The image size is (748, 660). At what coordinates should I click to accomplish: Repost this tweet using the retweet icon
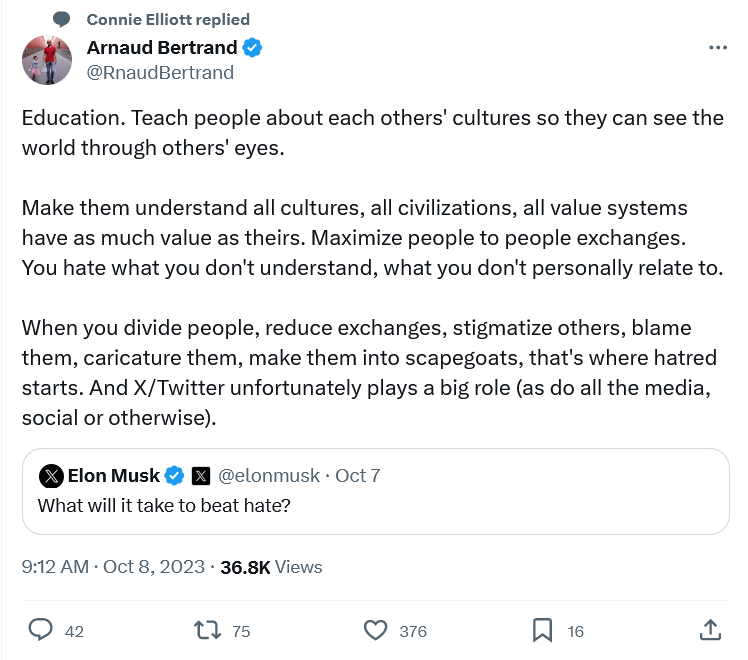coord(207,630)
